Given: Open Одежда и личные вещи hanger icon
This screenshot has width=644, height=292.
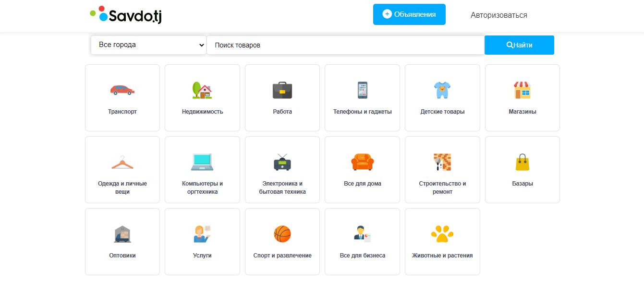Looking at the screenshot, I should click(122, 162).
